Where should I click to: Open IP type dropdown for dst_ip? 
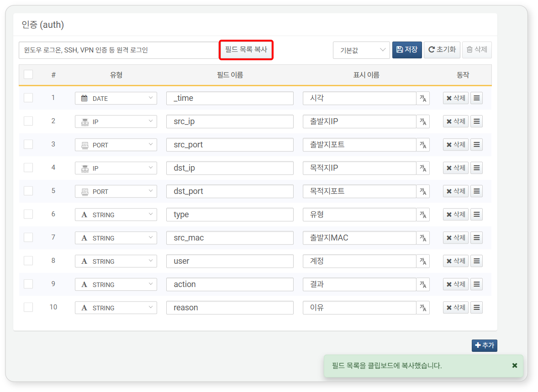coord(116,168)
